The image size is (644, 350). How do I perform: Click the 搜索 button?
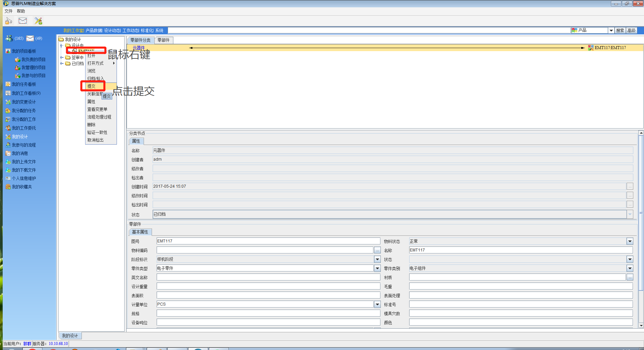(x=620, y=30)
